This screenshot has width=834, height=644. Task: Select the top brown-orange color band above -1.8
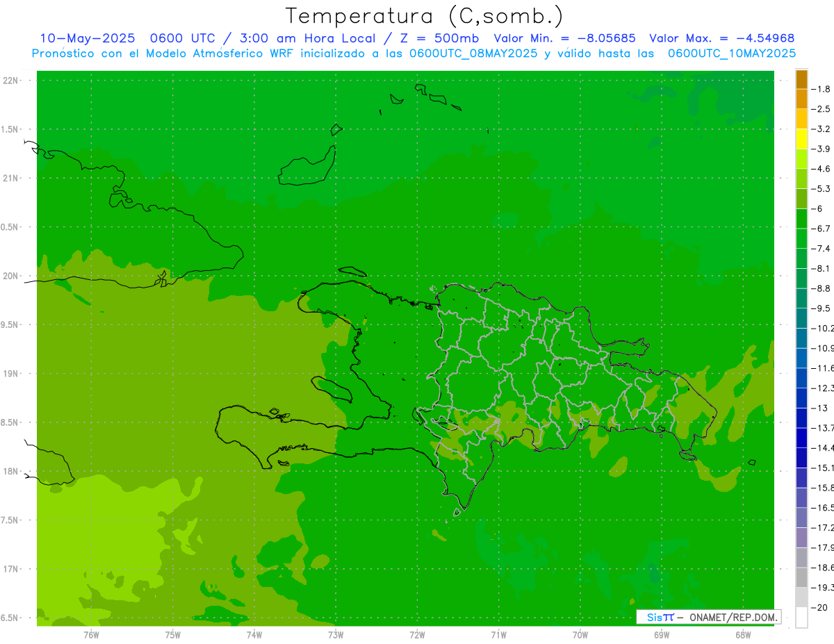click(x=801, y=79)
